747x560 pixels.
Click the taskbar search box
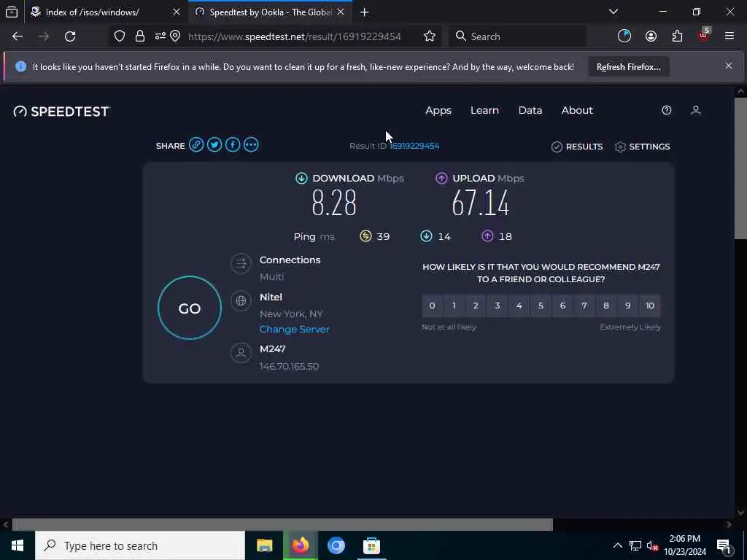pos(140,545)
